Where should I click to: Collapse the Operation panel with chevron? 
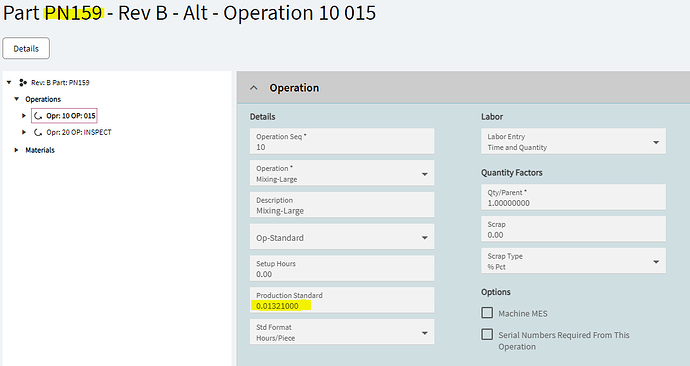pos(253,88)
